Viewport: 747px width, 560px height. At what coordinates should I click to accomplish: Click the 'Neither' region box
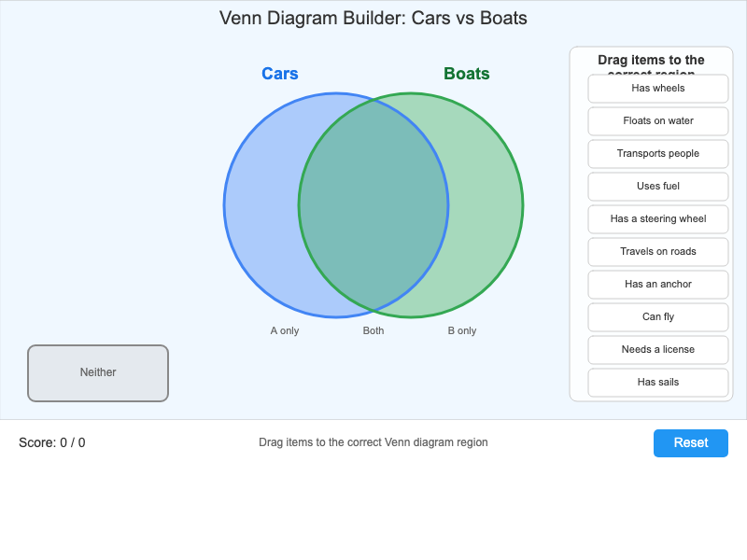[x=97, y=372]
